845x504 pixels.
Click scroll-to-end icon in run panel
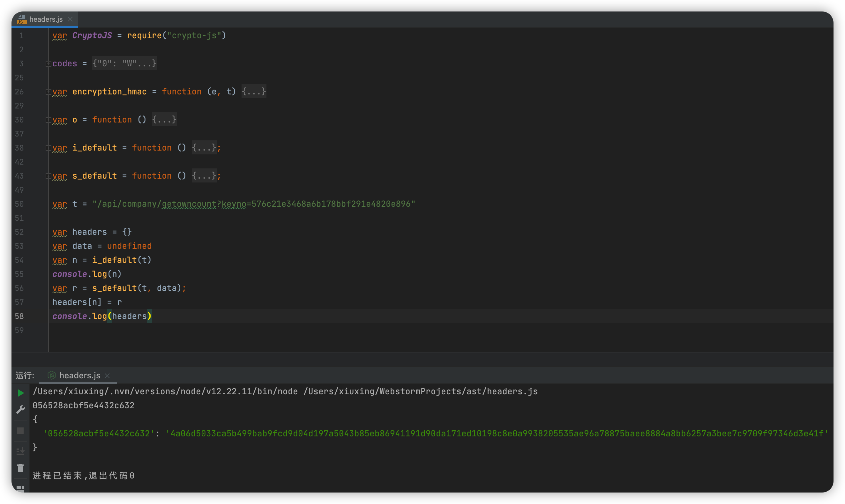click(x=20, y=451)
